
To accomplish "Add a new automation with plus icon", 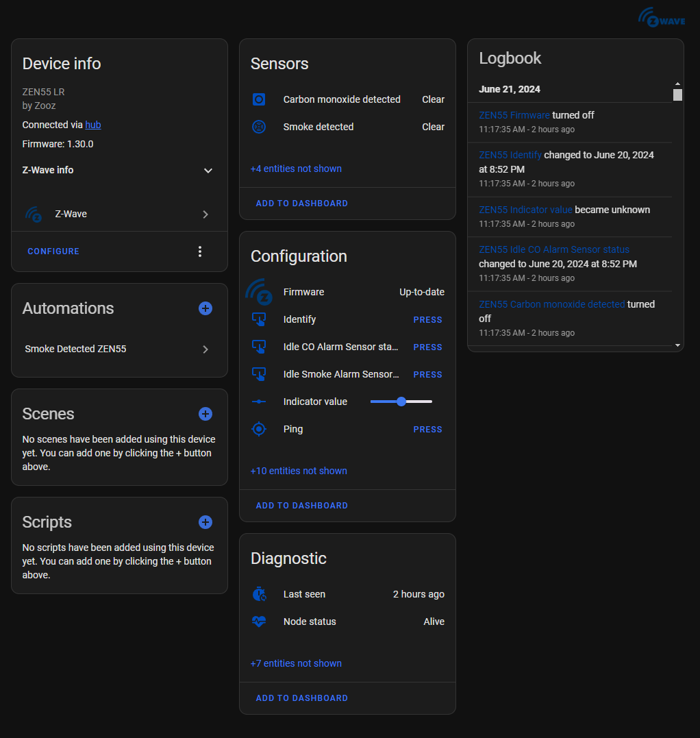I will pos(205,308).
